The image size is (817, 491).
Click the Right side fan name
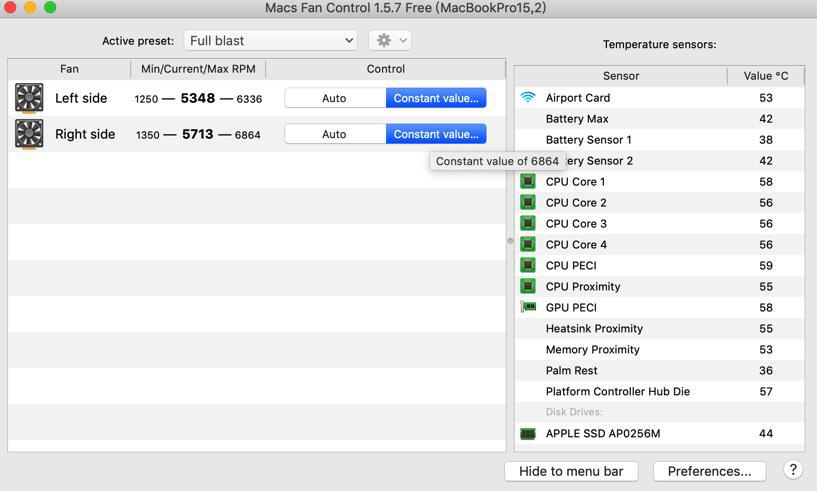click(x=85, y=134)
